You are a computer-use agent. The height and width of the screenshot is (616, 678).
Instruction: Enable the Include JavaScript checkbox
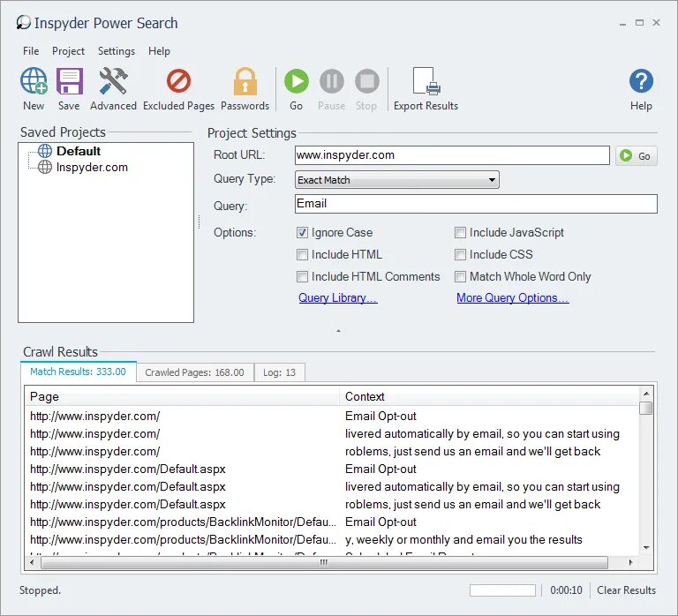460,233
